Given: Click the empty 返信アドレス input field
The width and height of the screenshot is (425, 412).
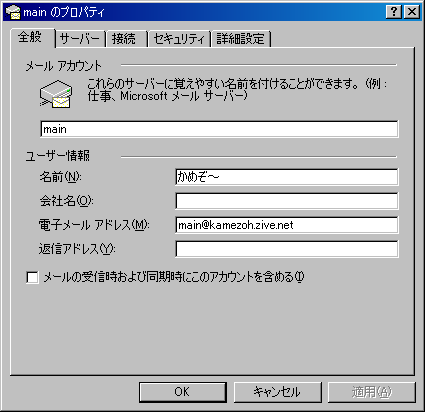Looking at the screenshot, I should [x=287, y=249].
